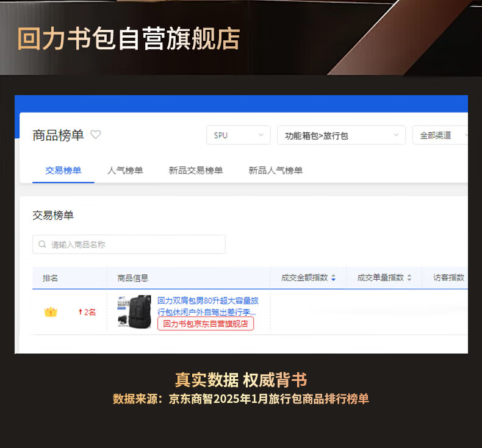Click the 商品信息 column header

tap(133, 278)
